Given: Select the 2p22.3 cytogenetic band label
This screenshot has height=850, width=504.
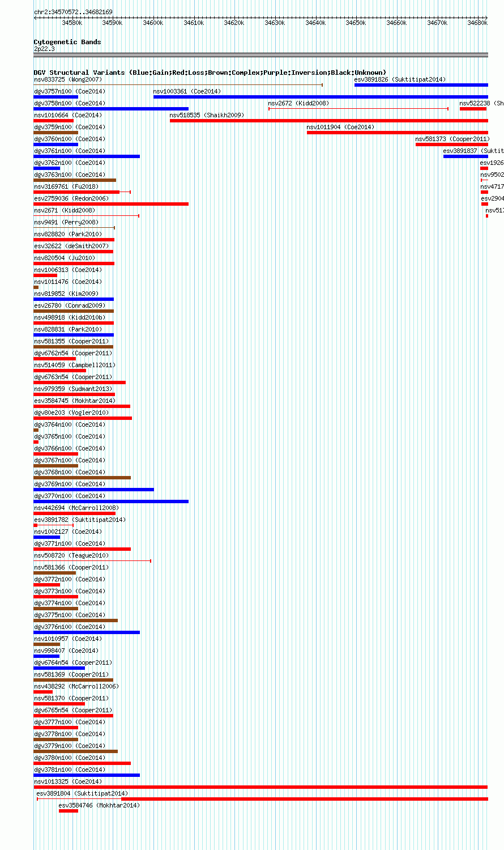Looking at the screenshot, I should (x=44, y=49).
